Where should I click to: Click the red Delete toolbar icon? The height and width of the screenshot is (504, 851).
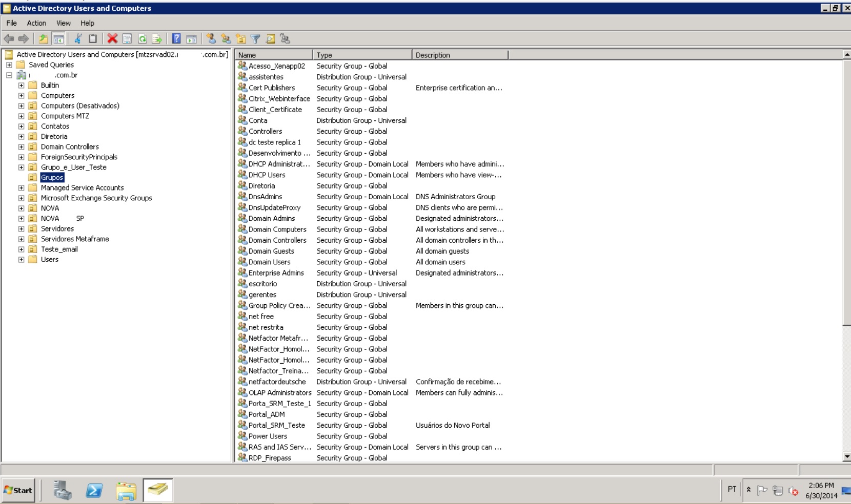[112, 39]
